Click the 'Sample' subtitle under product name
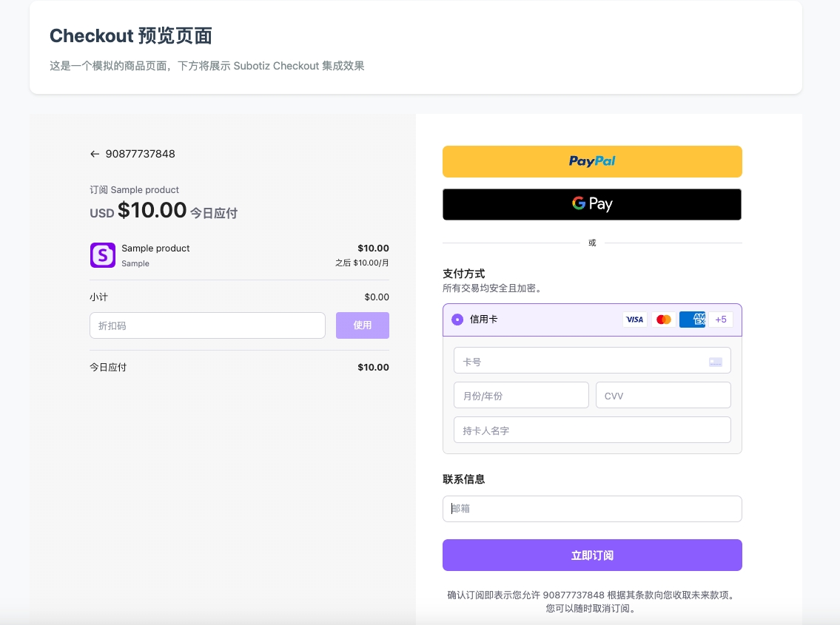Image resolution: width=840 pixels, height=625 pixels. (135, 263)
